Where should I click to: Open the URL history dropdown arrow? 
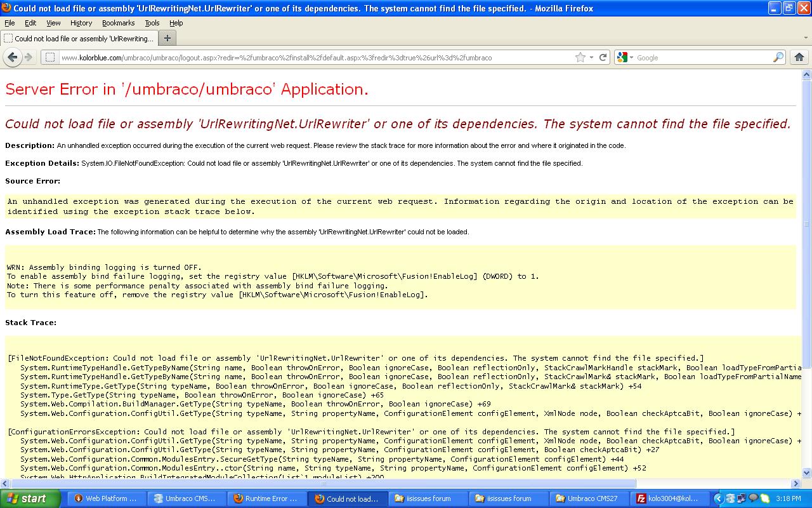pos(591,57)
